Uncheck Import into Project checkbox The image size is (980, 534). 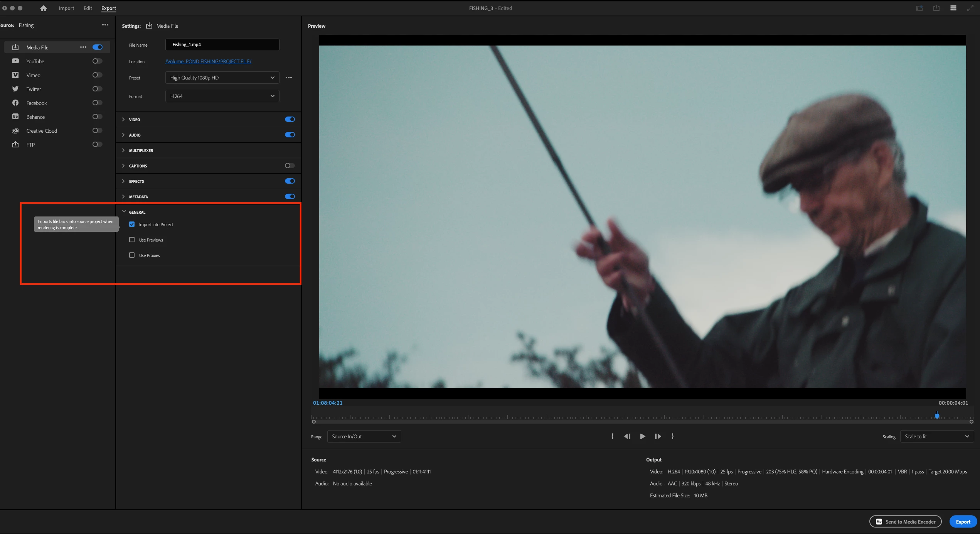click(132, 224)
